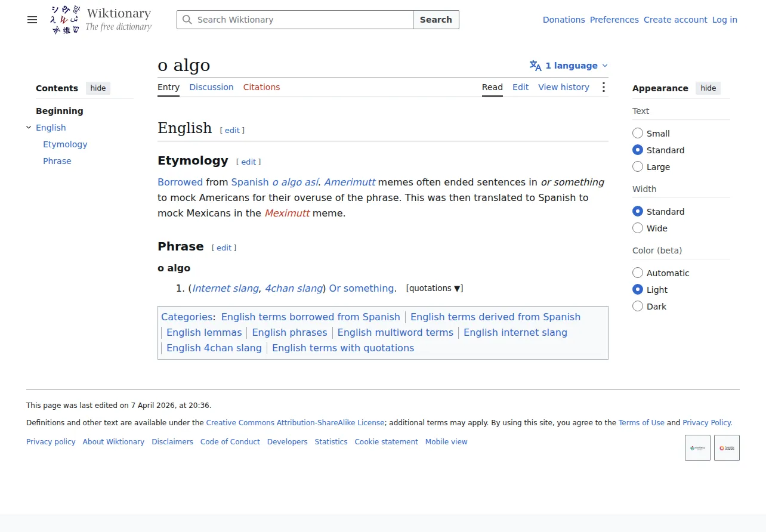The image size is (766, 532).
Task: Open the red Meximutt link
Action: tap(287, 213)
